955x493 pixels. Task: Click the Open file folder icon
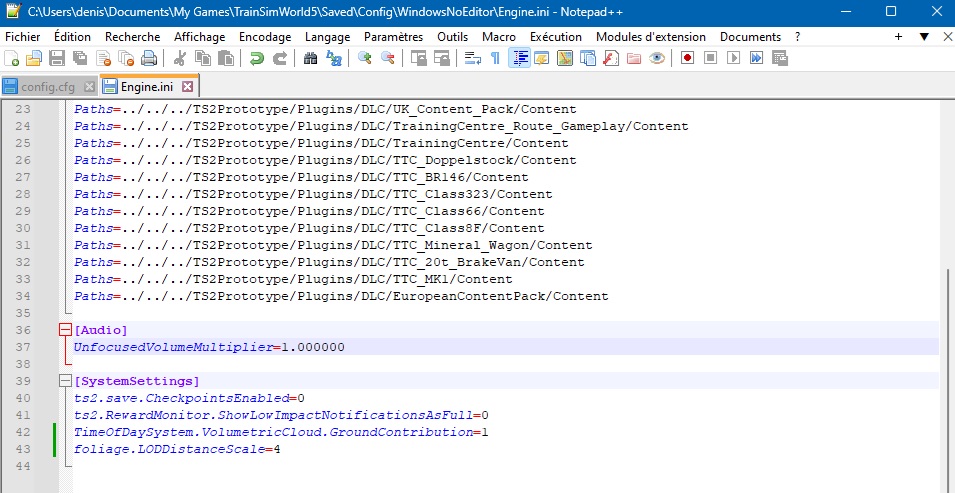[34, 59]
